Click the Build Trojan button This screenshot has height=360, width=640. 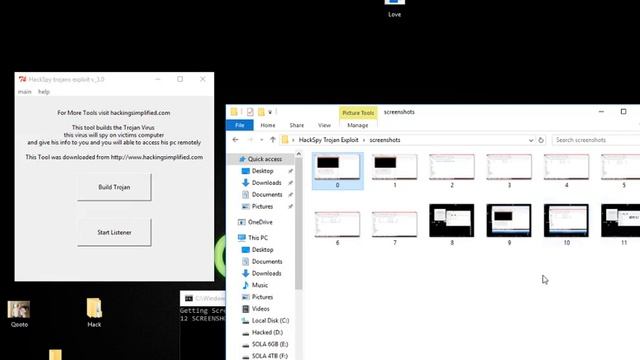114,187
